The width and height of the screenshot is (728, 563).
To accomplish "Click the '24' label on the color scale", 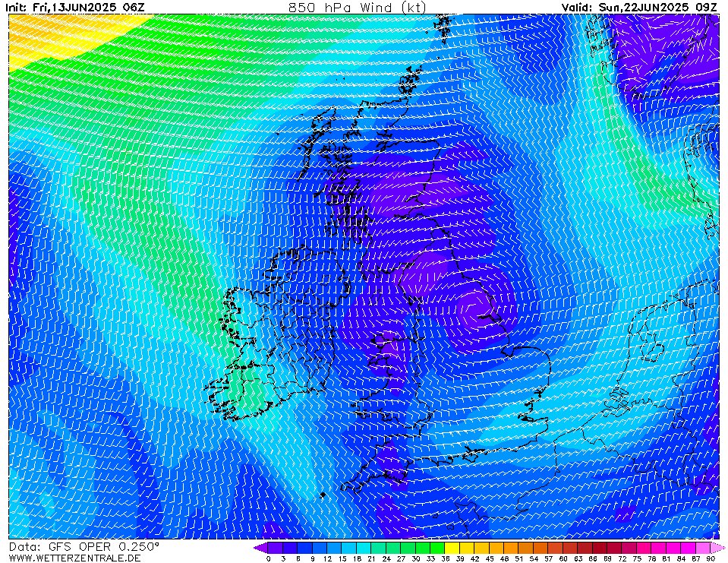I will click(386, 558).
